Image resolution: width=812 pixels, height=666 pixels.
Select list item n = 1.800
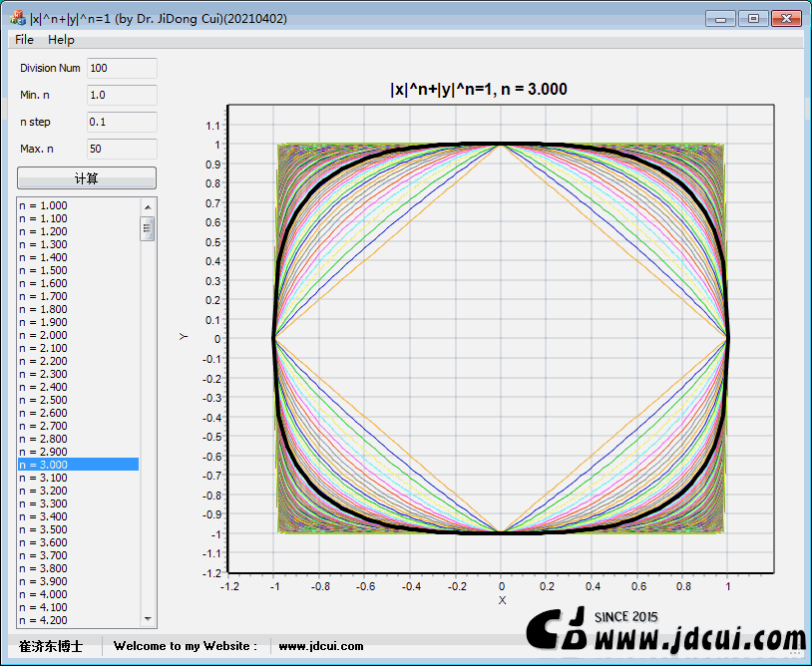[x=78, y=309]
